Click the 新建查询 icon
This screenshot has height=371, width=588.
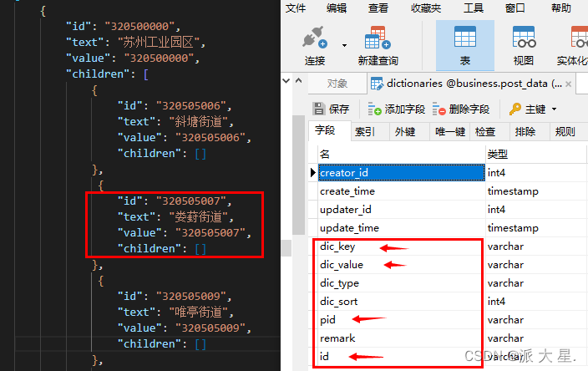click(378, 37)
